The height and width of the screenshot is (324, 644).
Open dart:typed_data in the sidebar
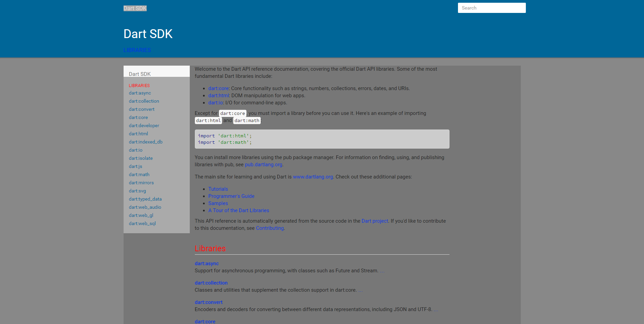point(145,199)
